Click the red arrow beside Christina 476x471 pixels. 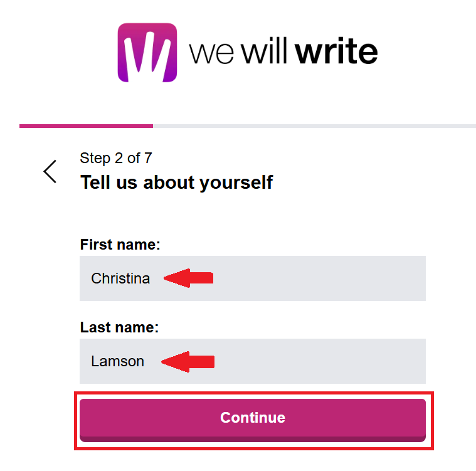189,278
